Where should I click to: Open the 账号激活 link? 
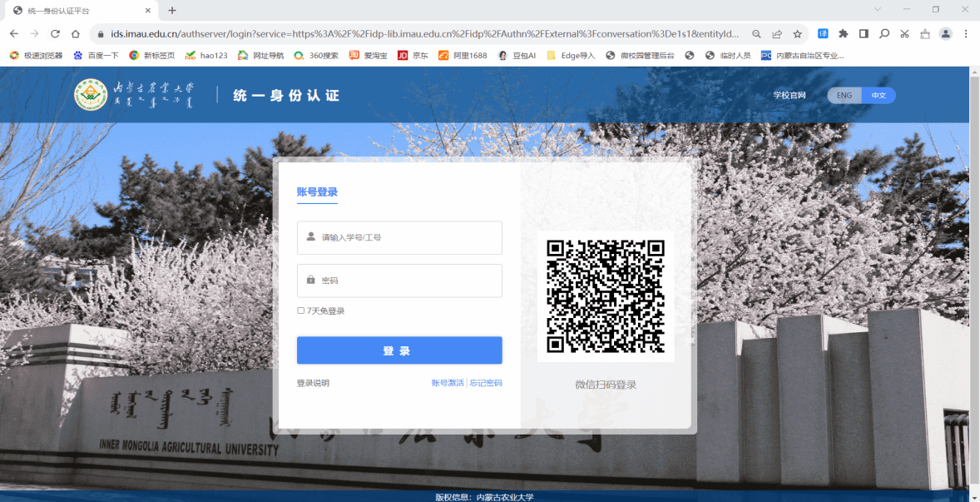click(x=448, y=383)
